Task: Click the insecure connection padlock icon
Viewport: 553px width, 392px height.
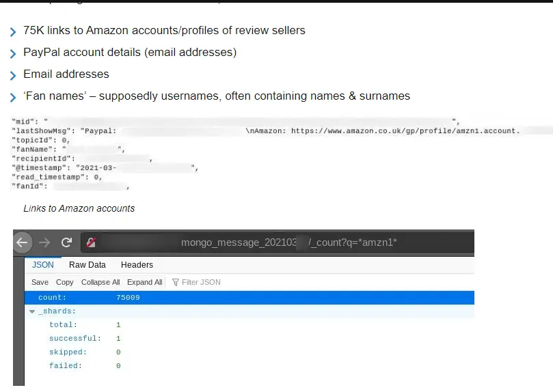Action: [x=91, y=242]
